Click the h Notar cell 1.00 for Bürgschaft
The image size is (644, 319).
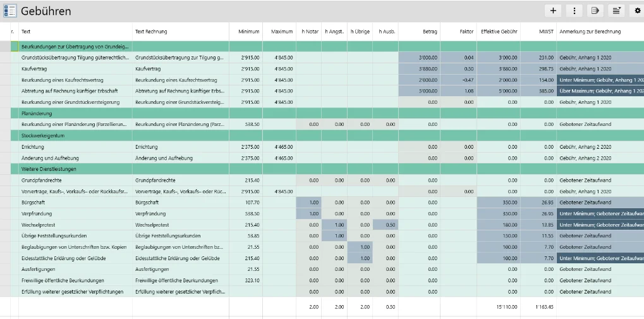pos(309,203)
